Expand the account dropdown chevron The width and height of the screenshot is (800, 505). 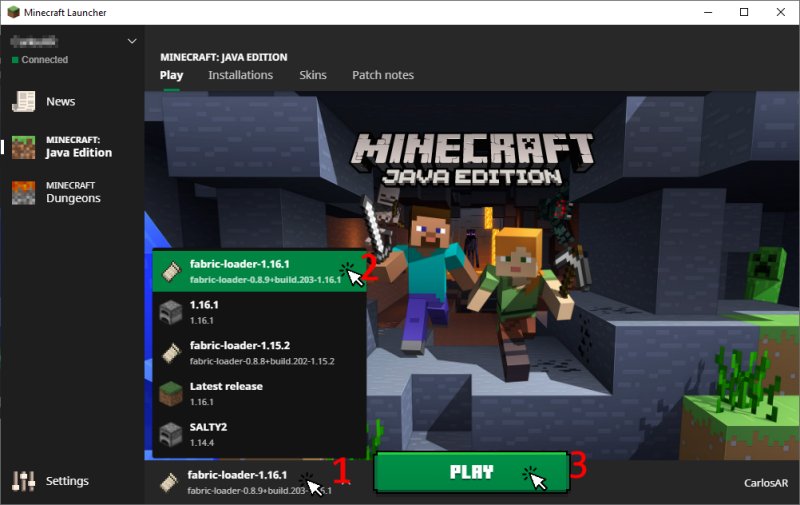[x=132, y=41]
